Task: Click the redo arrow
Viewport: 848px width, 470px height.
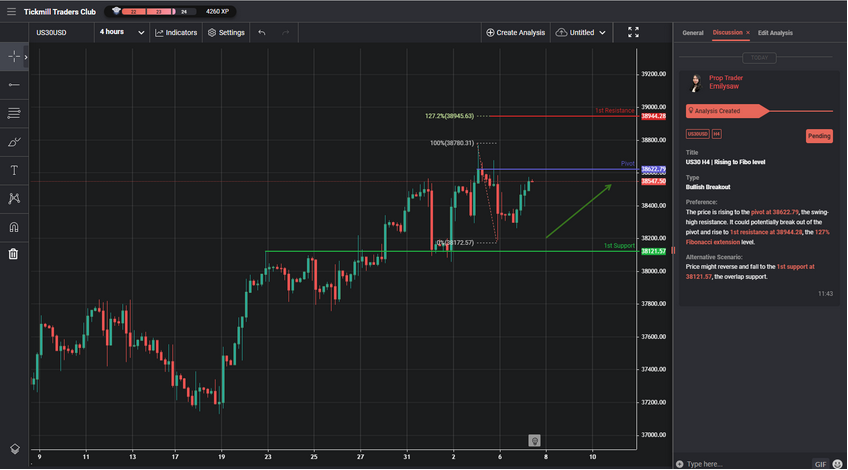Action: (x=286, y=32)
